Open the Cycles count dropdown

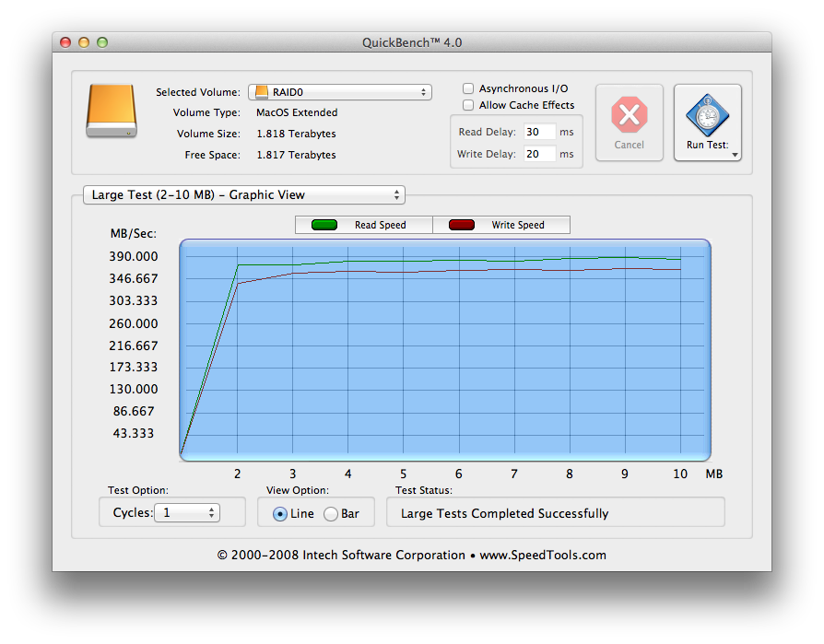(x=187, y=512)
